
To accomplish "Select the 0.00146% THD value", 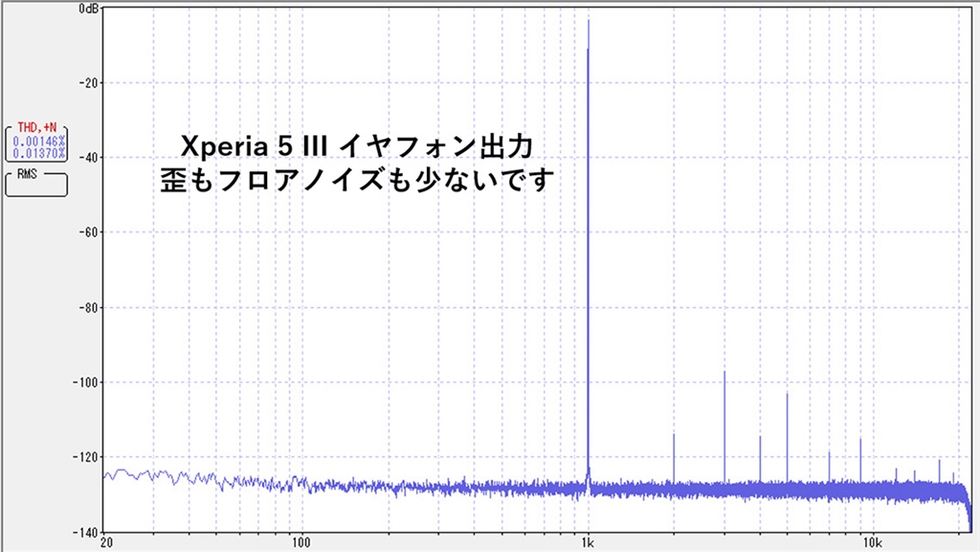I will coord(38,142).
